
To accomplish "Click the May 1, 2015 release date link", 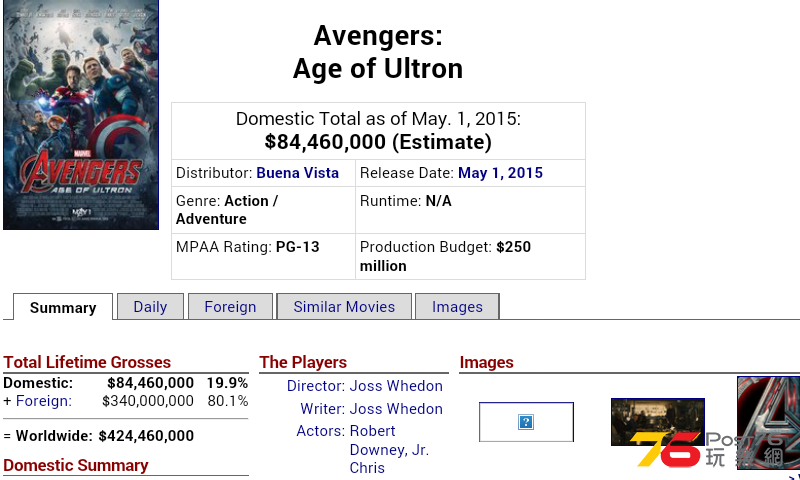I will tap(500, 173).
